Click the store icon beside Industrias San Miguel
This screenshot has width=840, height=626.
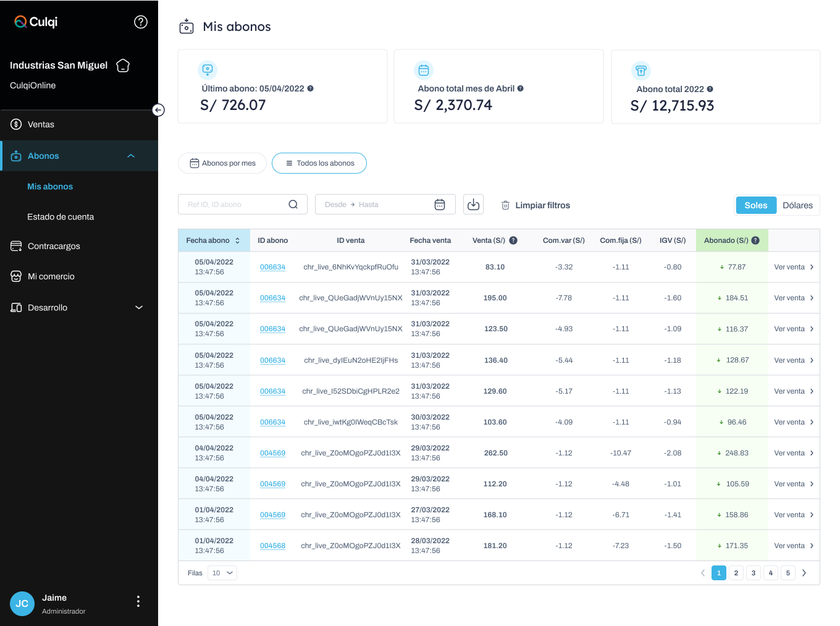point(123,66)
